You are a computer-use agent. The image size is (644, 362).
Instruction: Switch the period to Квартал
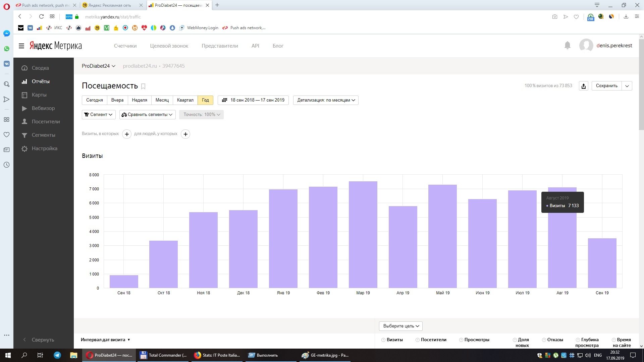(x=185, y=100)
